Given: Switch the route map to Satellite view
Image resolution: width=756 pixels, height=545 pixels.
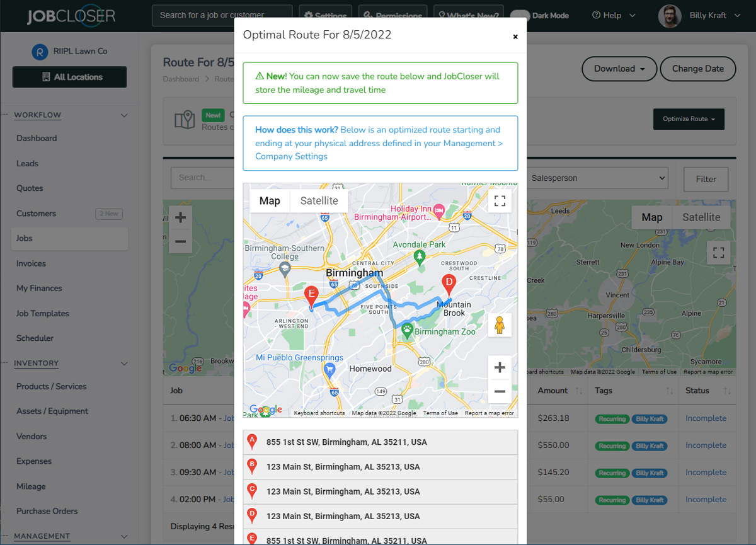Looking at the screenshot, I should click(x=319, y=200).
